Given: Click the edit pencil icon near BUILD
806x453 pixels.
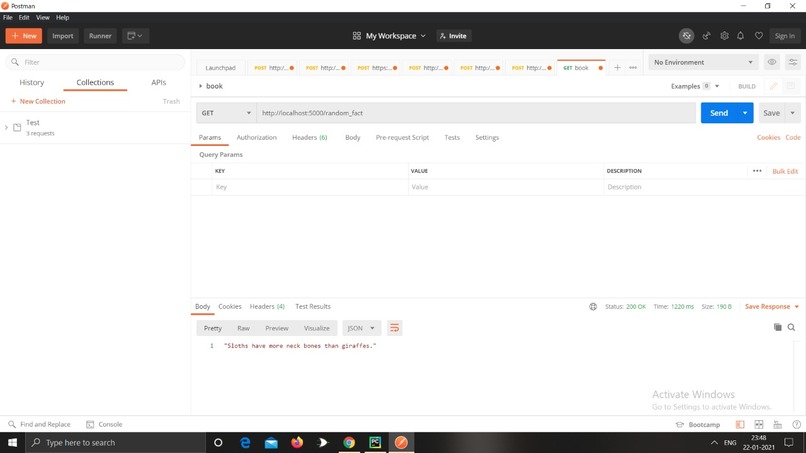Looking at the screenshot, I should pos(773,86).
